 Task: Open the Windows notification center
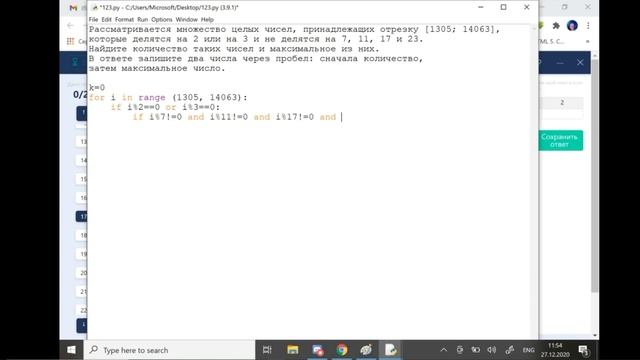pos(584,350)
